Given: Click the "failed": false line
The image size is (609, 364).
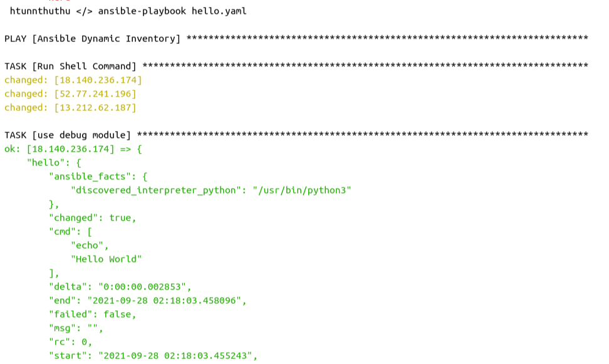Looking at the screenshot, I should tap(93, 315).
